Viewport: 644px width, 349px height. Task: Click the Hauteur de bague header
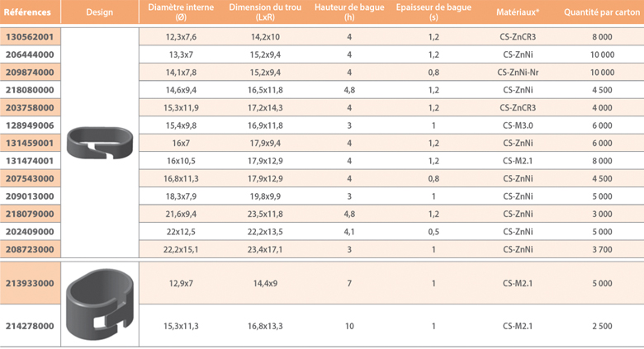(x=349, y=12)
